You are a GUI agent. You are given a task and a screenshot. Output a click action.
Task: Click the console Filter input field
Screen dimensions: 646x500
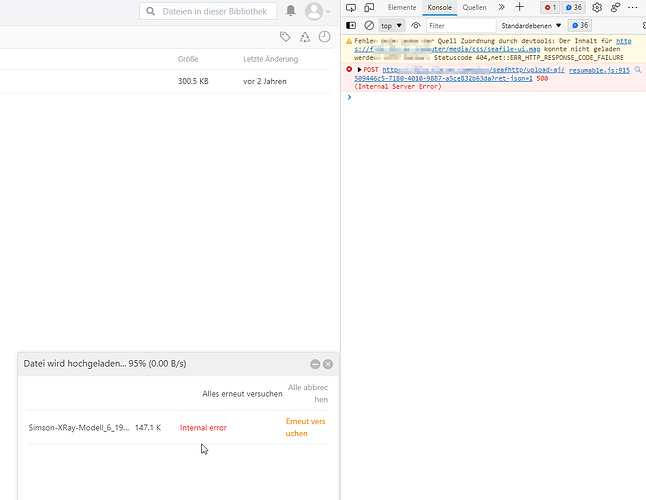[458, 25]
